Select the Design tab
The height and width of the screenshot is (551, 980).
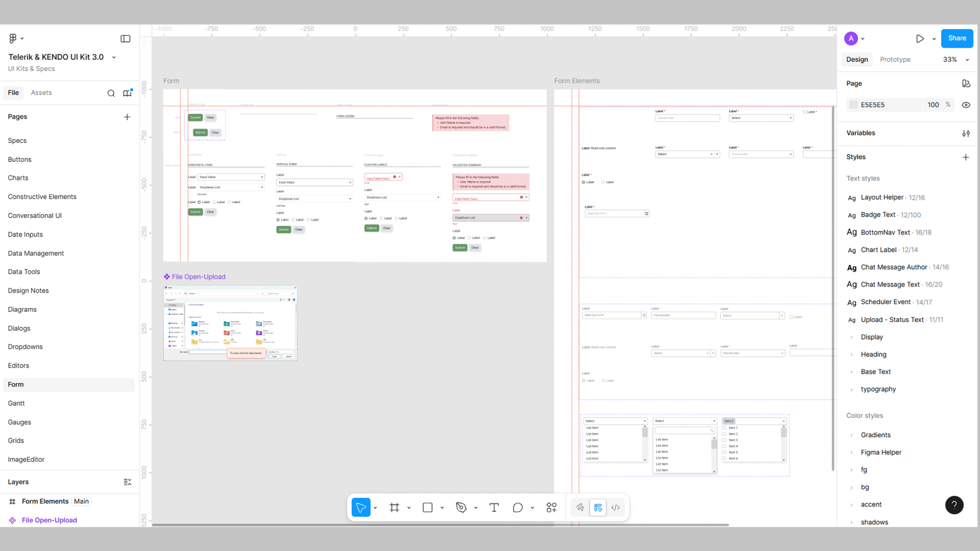click(x=857, y=59)
